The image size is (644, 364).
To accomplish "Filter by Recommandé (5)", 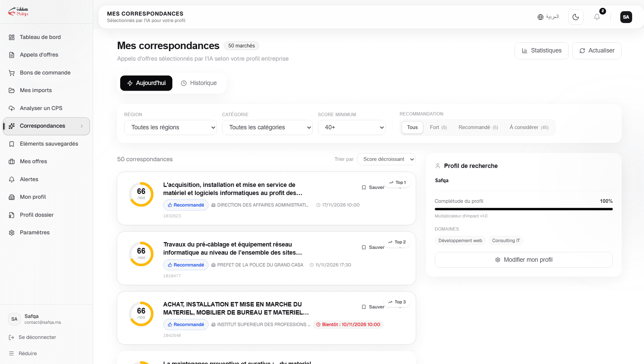I will tap(478, 128).
